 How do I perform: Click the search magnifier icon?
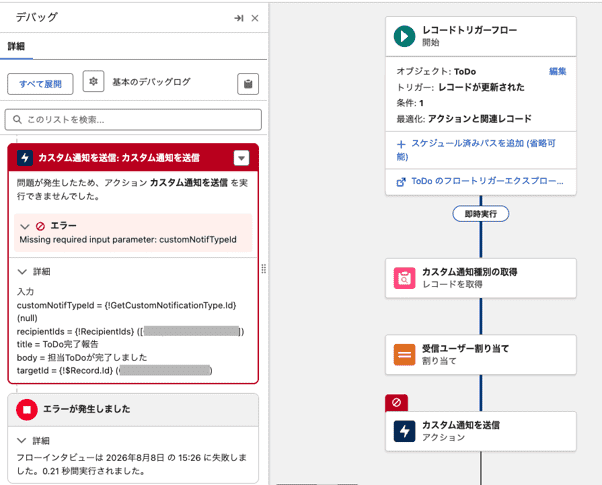coord(17,119)
